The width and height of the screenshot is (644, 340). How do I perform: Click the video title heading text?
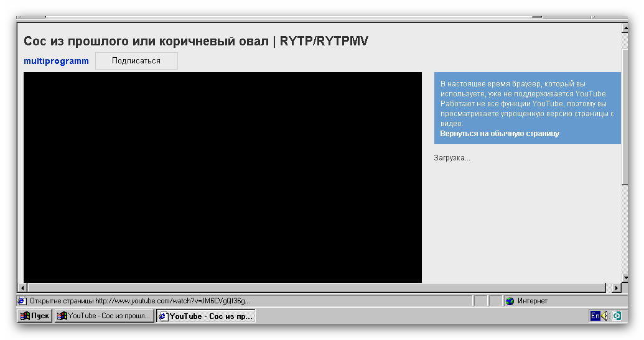196,41
